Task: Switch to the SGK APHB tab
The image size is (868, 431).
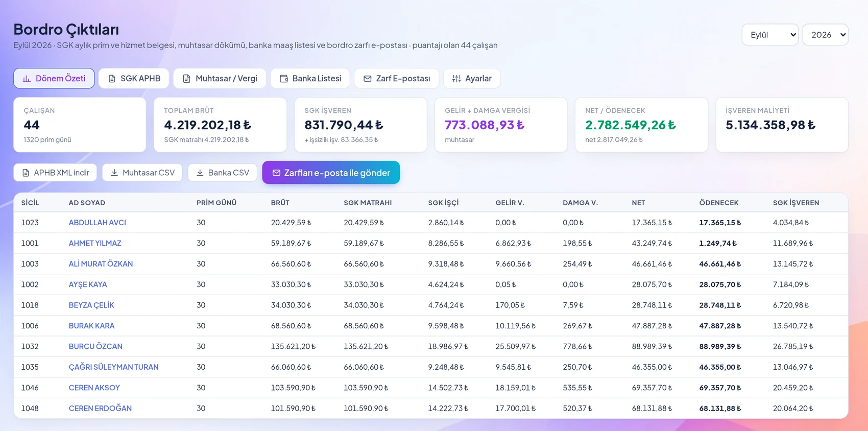Action: pos(134,79)
